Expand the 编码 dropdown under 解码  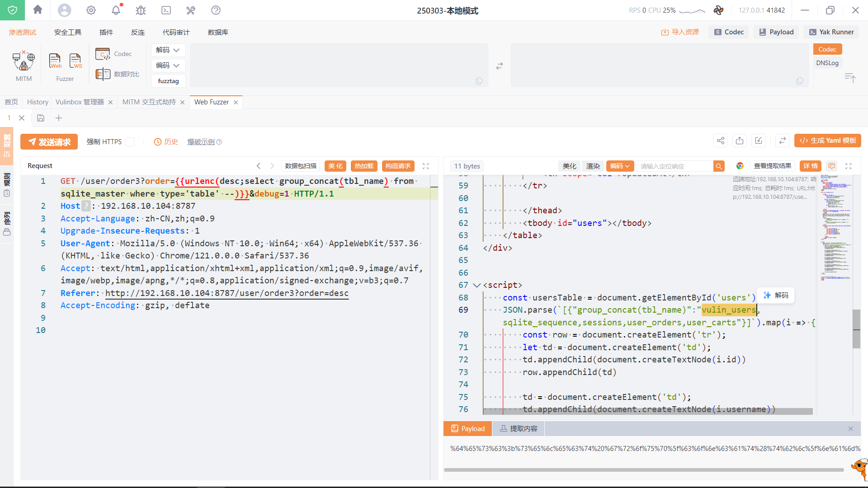click(x=168, y=66)
